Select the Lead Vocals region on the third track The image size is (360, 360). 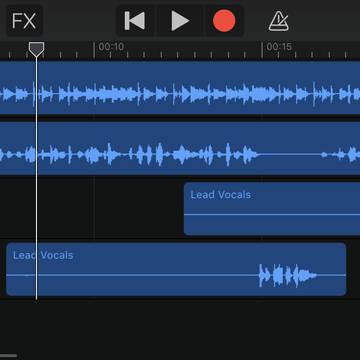coord(272,209)
